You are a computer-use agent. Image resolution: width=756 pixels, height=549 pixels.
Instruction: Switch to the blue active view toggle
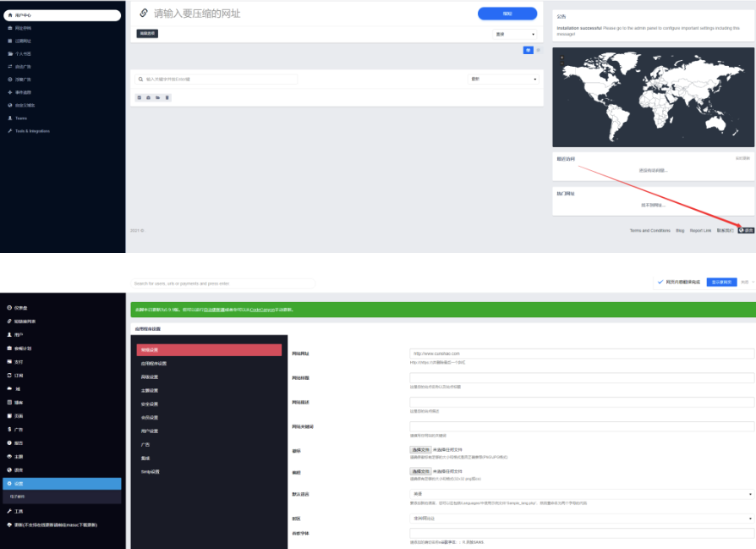click(528, 50)
